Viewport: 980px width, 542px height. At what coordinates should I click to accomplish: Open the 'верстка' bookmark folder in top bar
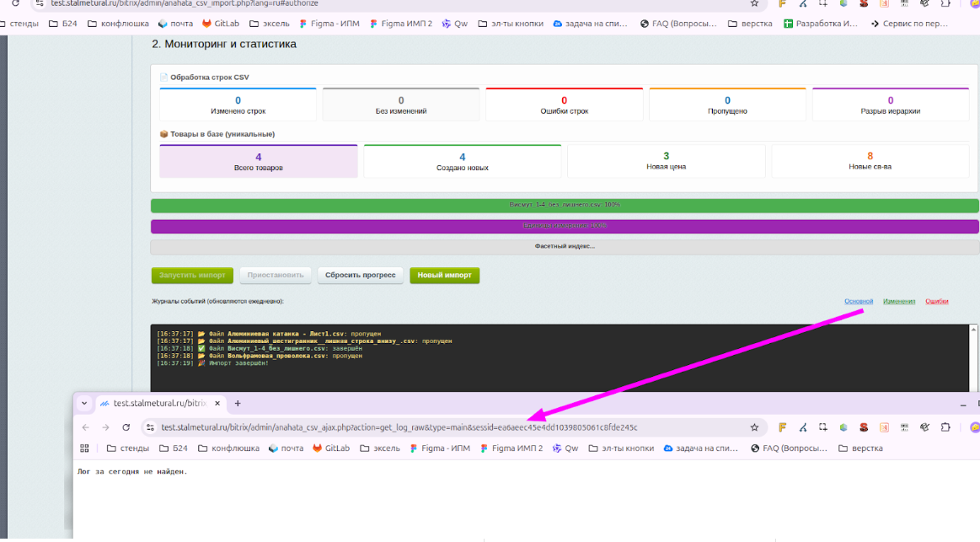[750, 24]
